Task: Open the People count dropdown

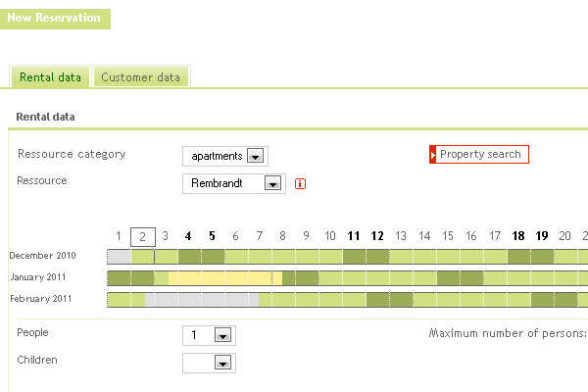Action: (222, 335)
